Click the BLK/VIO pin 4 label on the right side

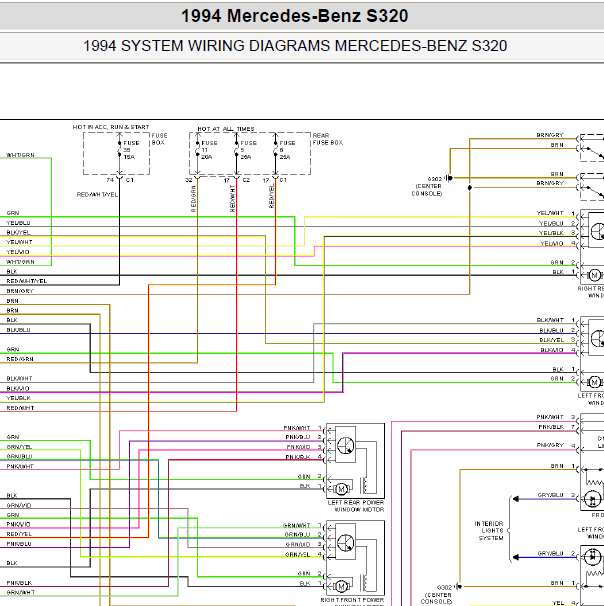(552, 350)
